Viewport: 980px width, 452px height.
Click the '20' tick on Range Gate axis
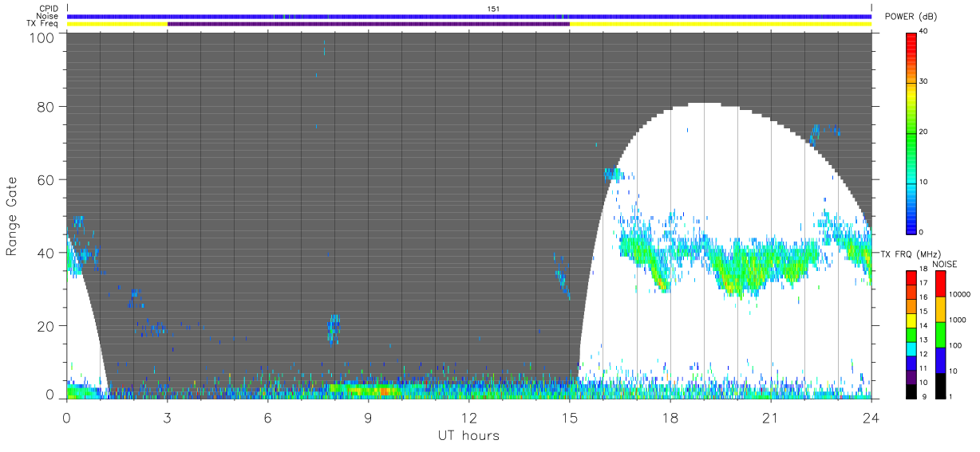(46, 326)
